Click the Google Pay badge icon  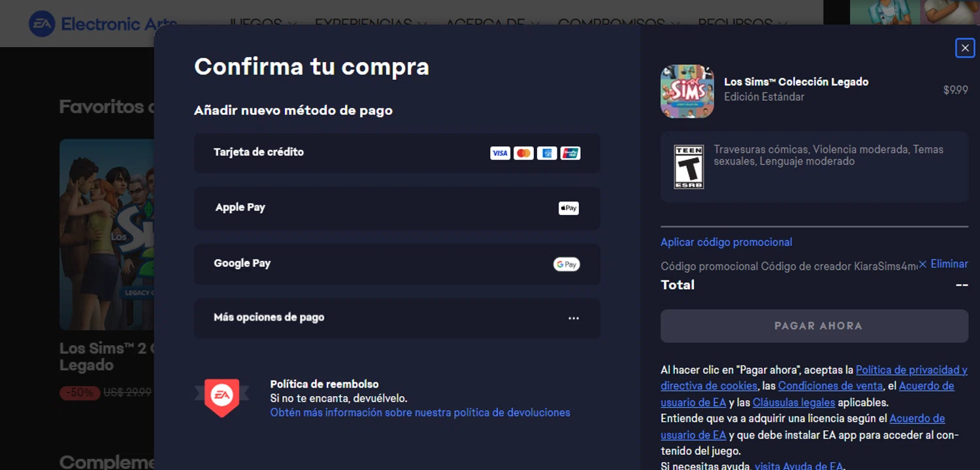coord(566,265)
